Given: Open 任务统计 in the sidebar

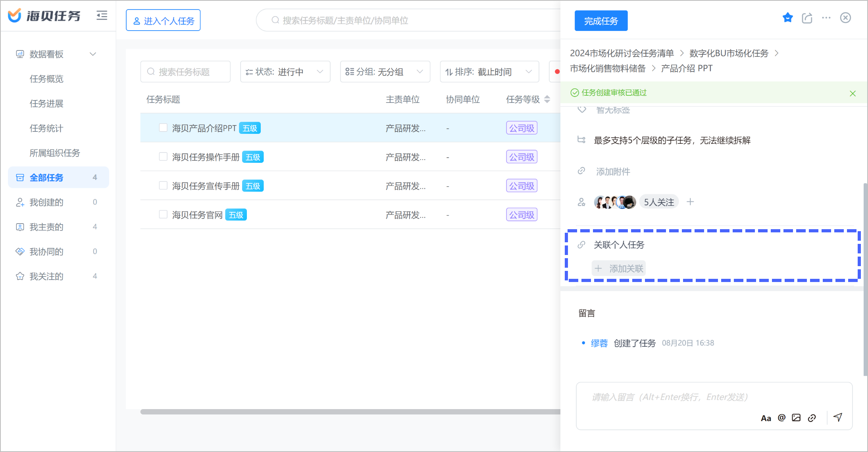Looking at the screenshot, I should tap(46, 128).
